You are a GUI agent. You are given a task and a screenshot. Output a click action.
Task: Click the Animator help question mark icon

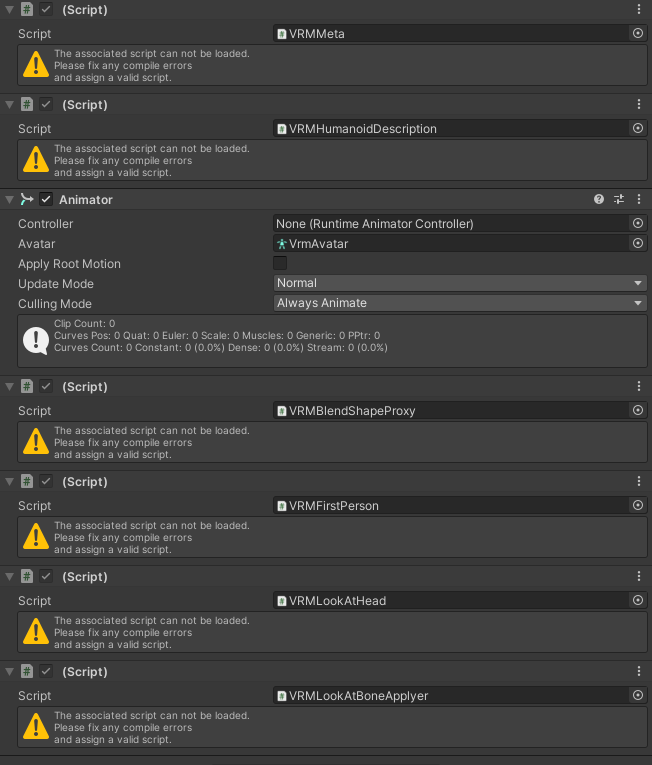[x=599, y=200]
